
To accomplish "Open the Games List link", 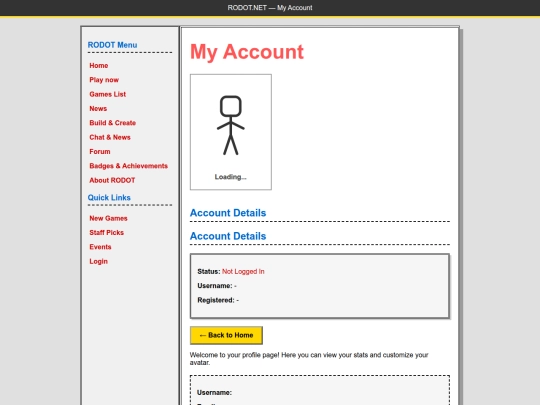I will (x=107, y=94).
